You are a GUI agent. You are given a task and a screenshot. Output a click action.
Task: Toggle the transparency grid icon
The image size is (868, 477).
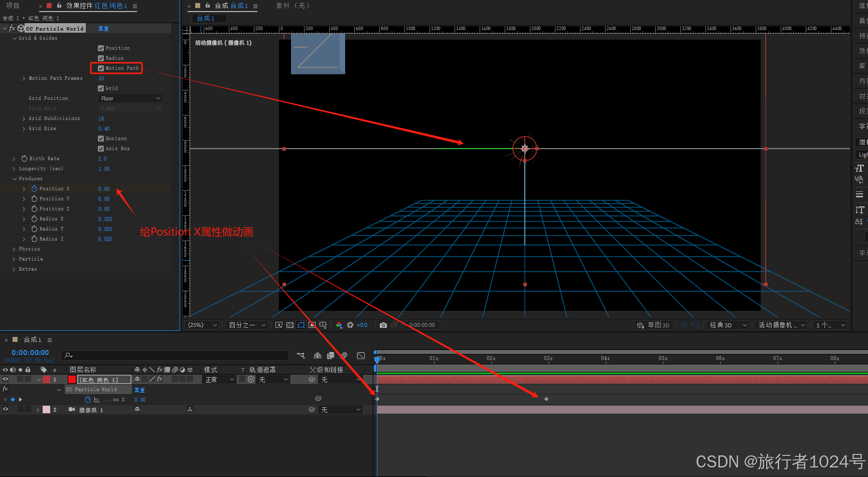[x=290, y=325]
